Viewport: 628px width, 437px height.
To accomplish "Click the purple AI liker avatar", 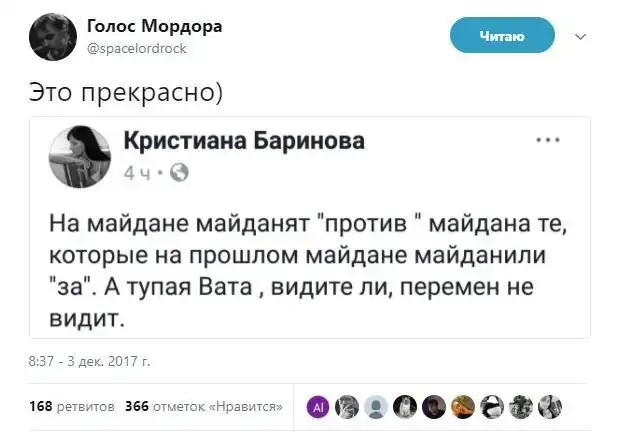I will pyautogui.click(x=318, y=406).
